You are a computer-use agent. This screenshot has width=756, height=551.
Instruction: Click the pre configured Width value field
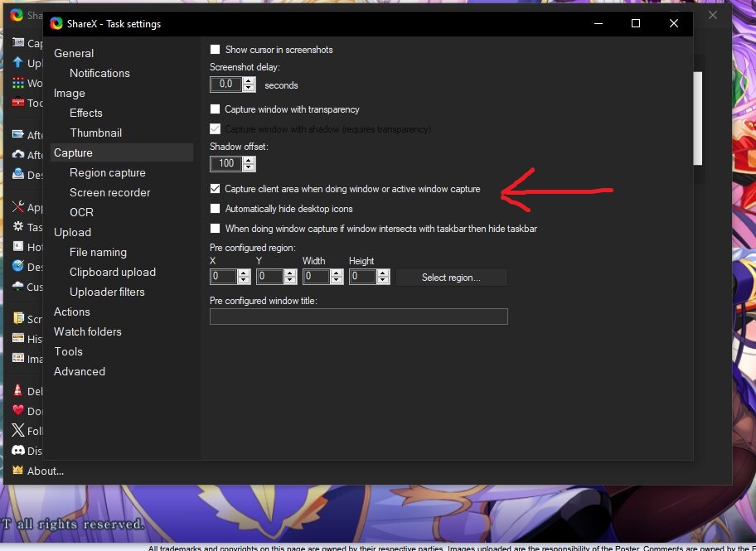(317, 276)
